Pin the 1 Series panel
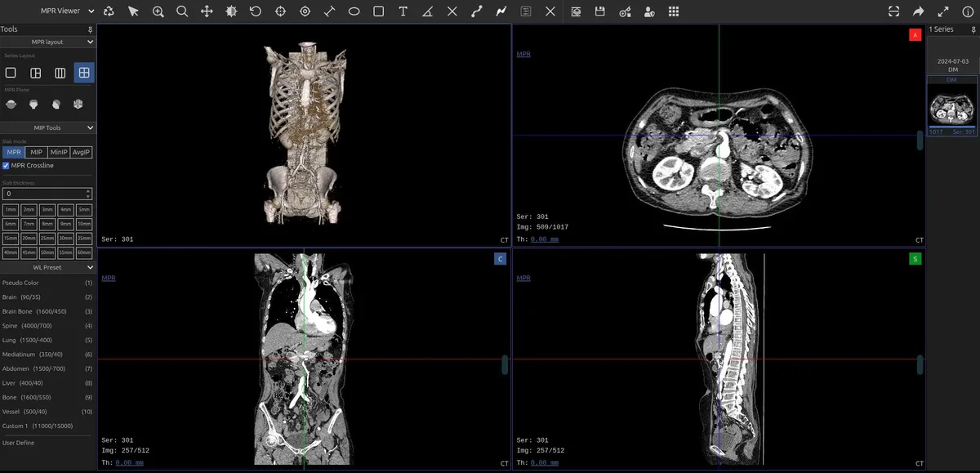Image resolution: width=980 pixels, height=473 pixels. click(973, 29)
